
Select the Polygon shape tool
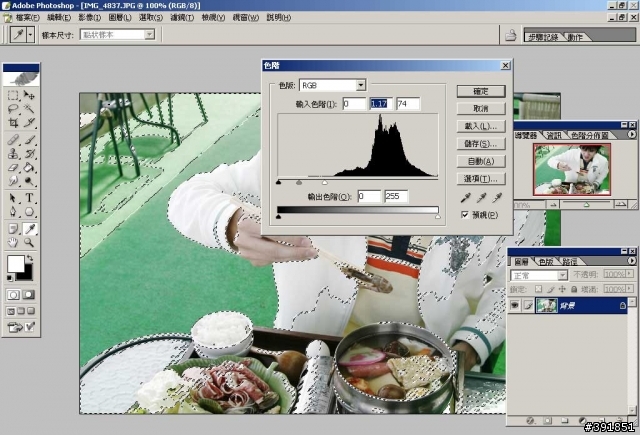point(29,212)
